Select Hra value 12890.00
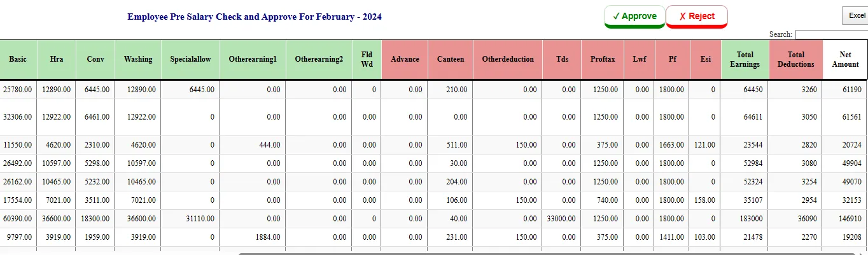Viewport: 868px width, 255px height. pyautogui.click(x=57, y=90)
